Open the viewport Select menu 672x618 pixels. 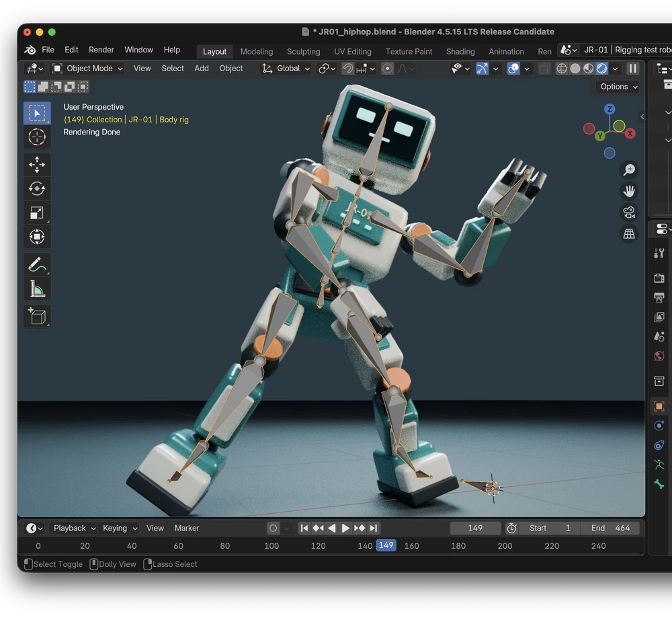pyautogui.click(x=172, y=69)
